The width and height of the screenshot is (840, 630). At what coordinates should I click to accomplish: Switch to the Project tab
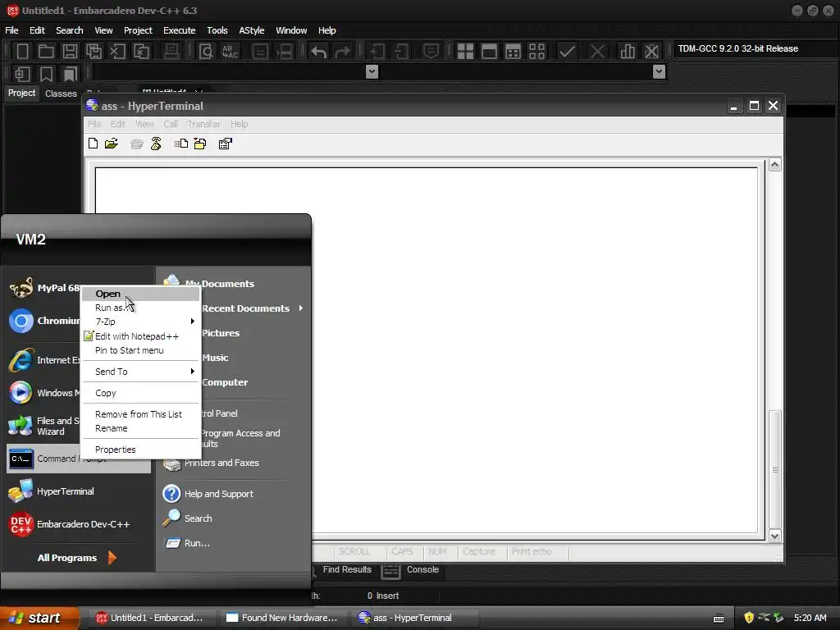click(21, 94)
